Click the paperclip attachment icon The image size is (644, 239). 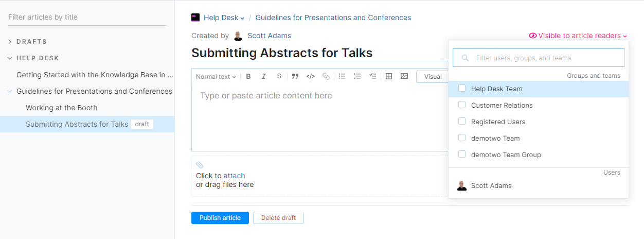coord(200,165)
